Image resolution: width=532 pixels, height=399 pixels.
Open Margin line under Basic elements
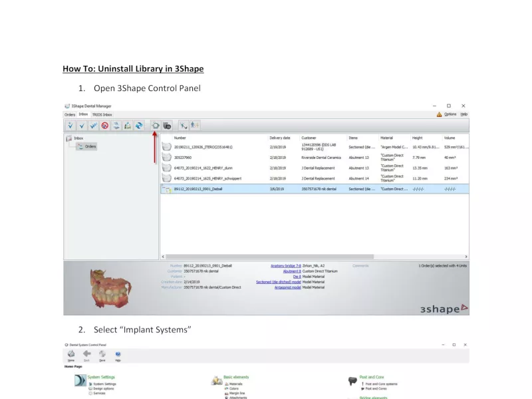point(237,393)
